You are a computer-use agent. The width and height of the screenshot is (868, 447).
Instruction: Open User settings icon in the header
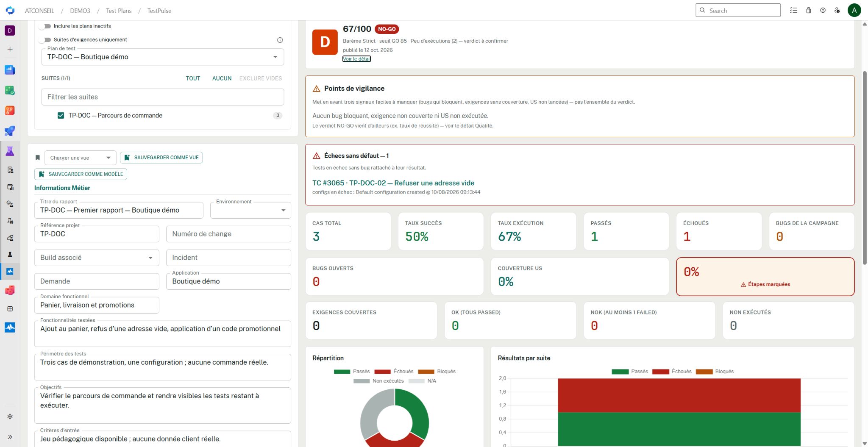pos(837,11)
